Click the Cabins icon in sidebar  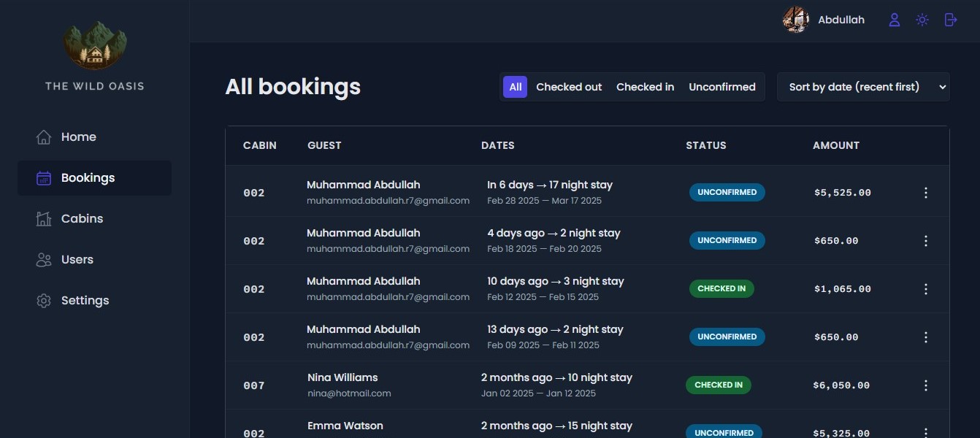[x=44, y=219]
